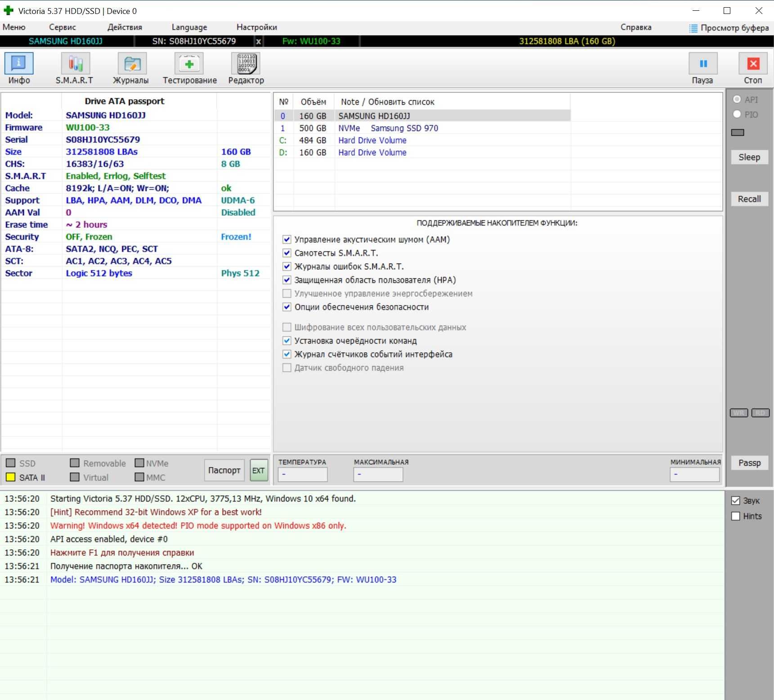Toggle Журналы ошибок S.M.A.R.T. checkbox
Screen dimensions: 774x700
[286, 266]
